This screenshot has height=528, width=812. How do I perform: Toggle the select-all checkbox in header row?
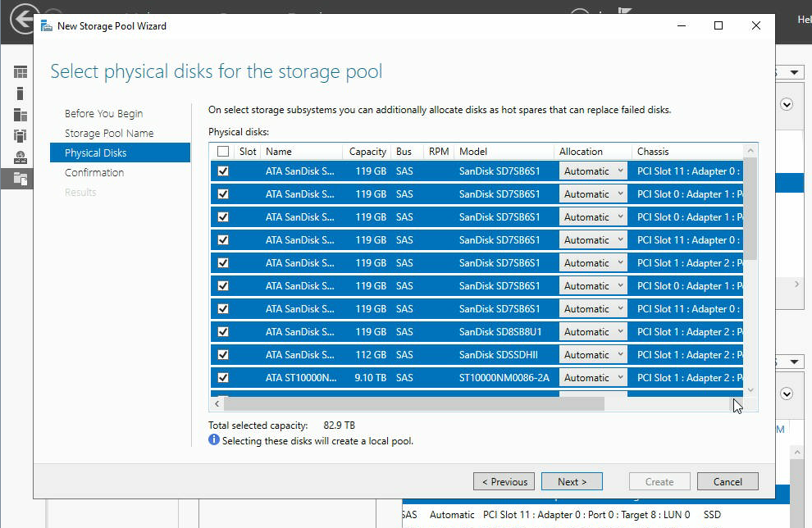223,152
